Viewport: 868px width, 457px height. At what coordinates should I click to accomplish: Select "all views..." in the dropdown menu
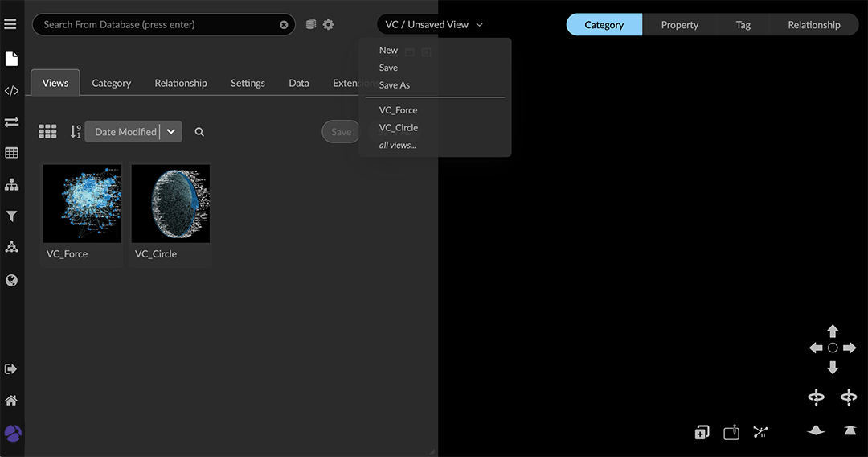click(x=398, y=145)
